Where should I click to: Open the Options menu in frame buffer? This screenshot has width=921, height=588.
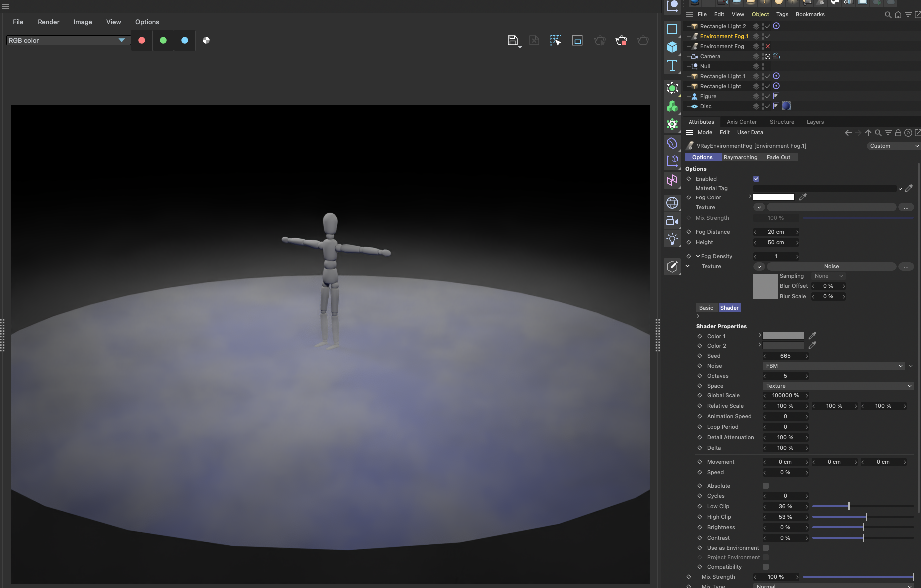[147, 22]
